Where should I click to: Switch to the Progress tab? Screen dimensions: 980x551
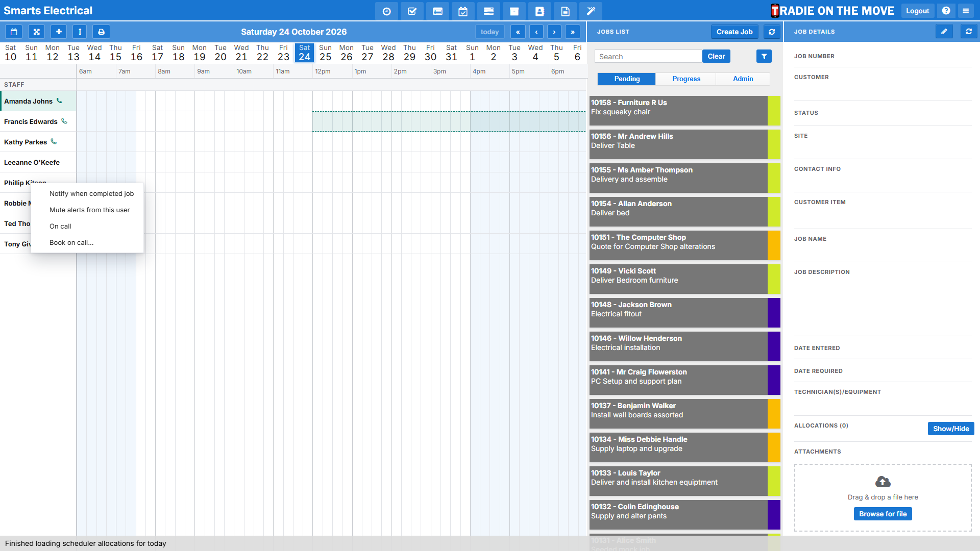[686, 79]
